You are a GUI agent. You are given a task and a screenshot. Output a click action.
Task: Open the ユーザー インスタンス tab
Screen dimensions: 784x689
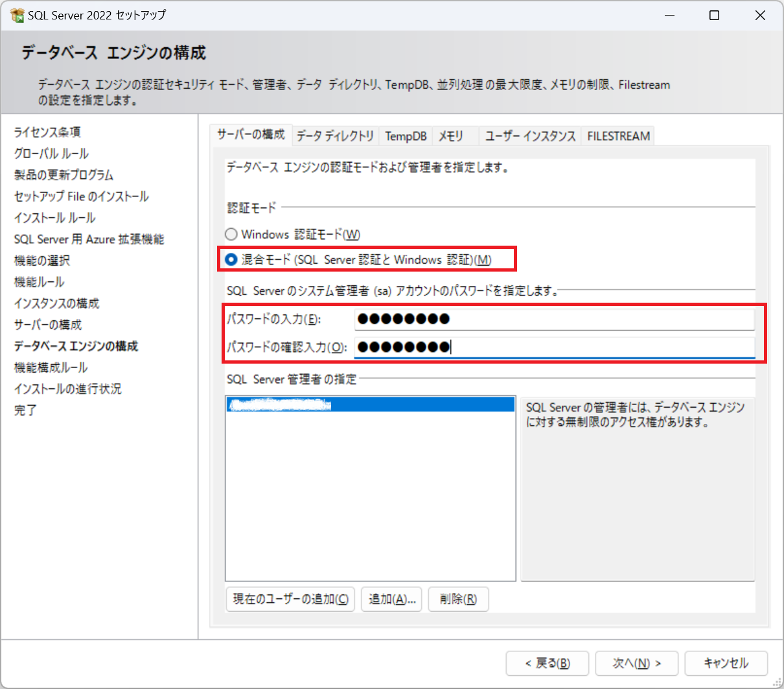click(x=531, y=136)
